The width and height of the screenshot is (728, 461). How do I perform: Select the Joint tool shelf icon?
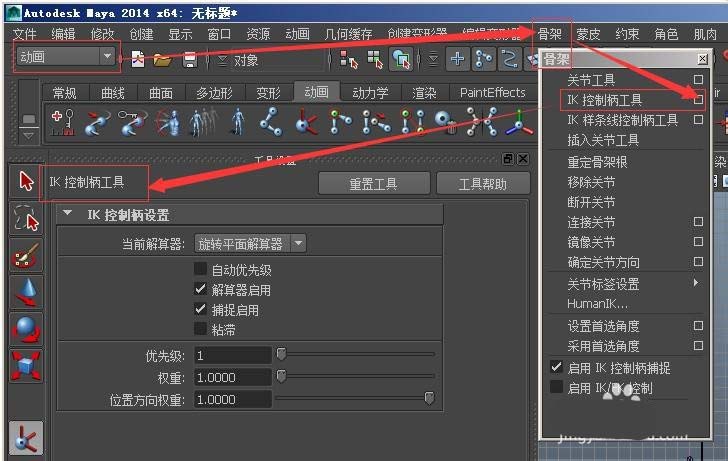[x=271, y=123]
